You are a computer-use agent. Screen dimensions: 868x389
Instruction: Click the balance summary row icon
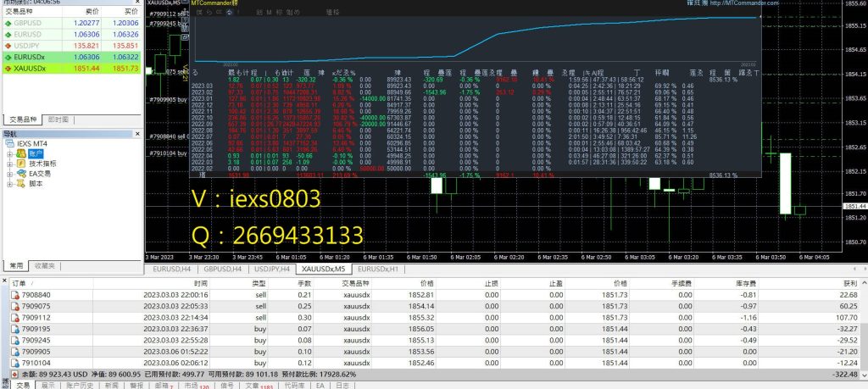click(15, 373)
